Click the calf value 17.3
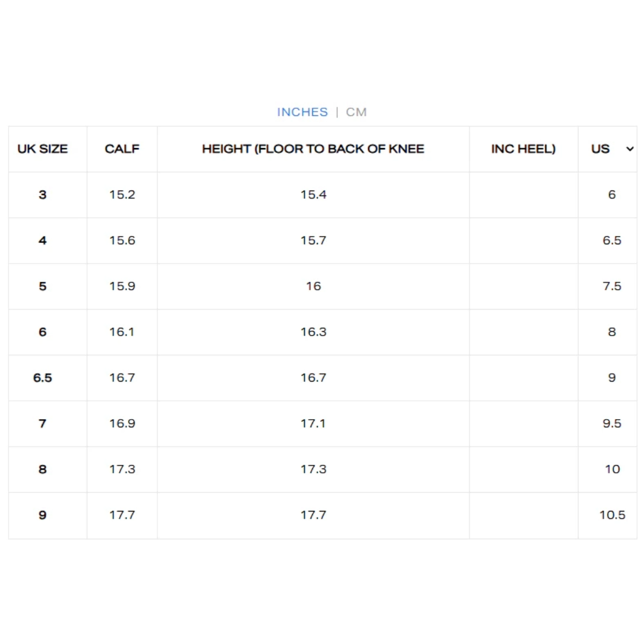 [122, 470]
